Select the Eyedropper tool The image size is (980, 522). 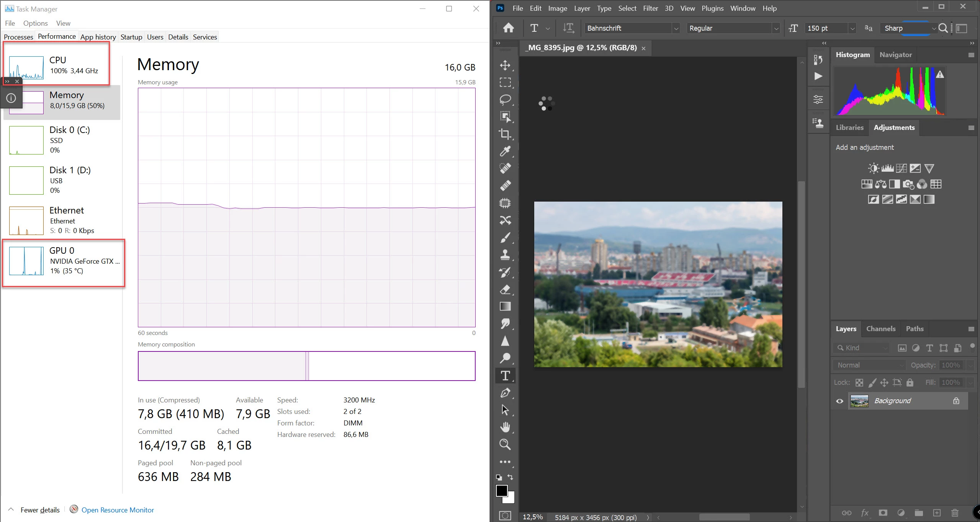click(x=505, y=151)
